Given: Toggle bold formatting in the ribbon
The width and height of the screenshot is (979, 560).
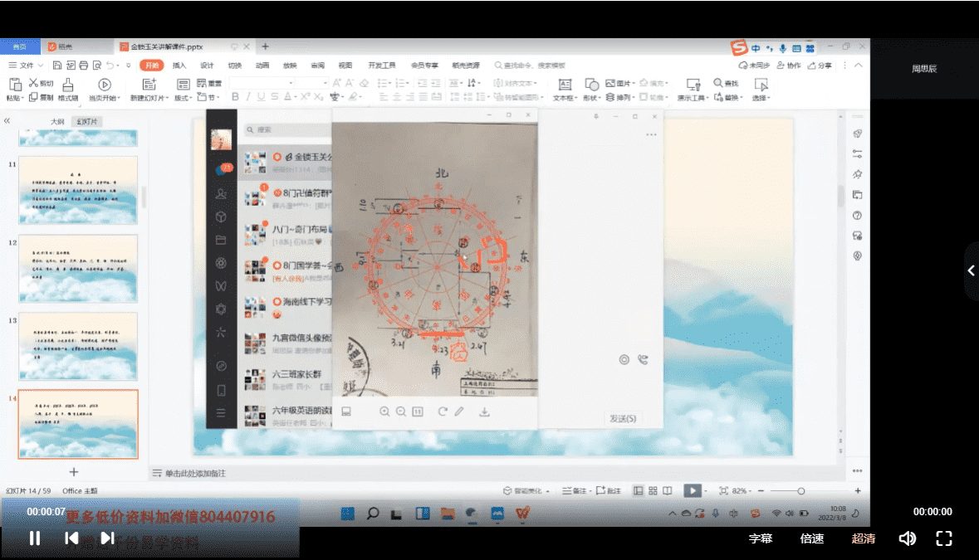Looking at the screenshot, I should coord(235,97).
